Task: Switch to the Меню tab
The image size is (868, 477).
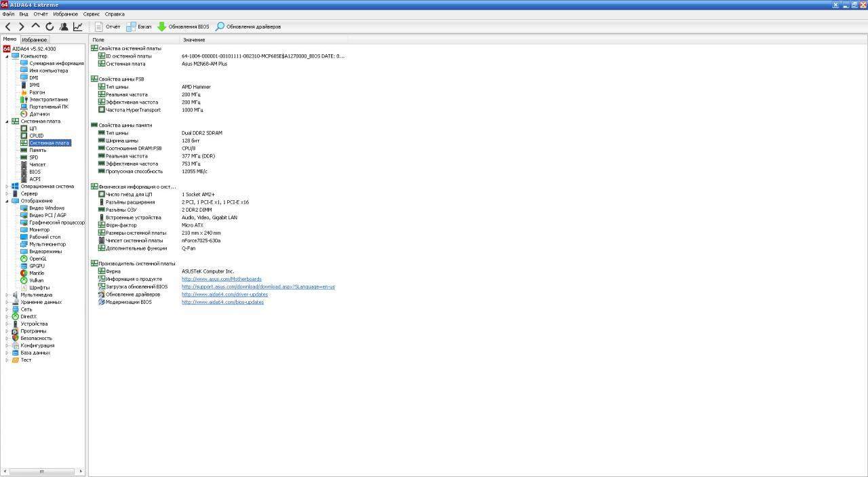Action: [9, 39]
